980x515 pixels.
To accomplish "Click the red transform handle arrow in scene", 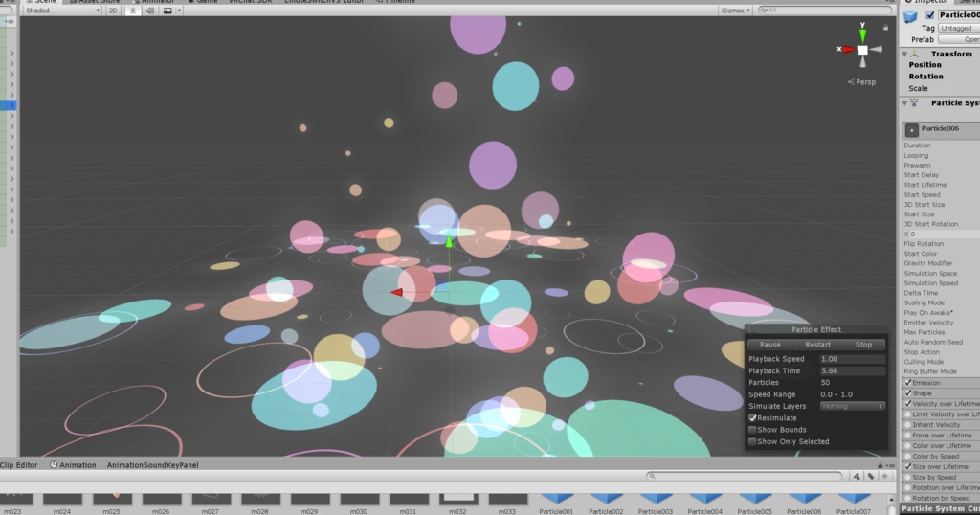I will (x=397, y=292).
